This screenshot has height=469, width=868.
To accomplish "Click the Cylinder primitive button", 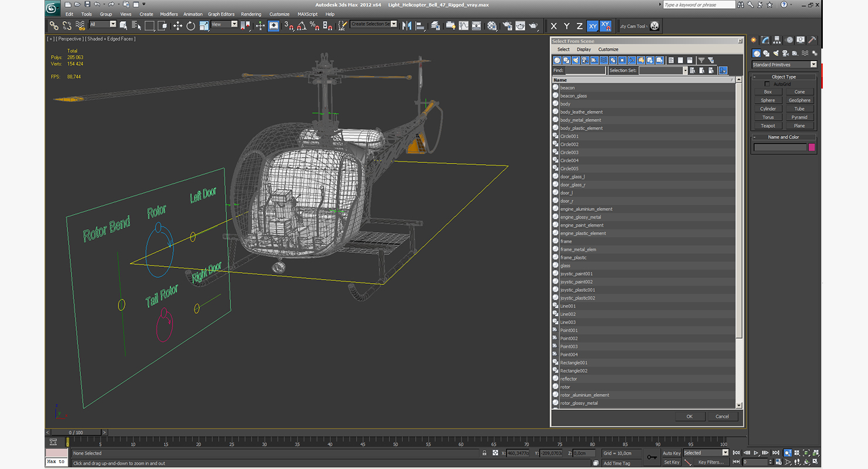I will (768, 108).
